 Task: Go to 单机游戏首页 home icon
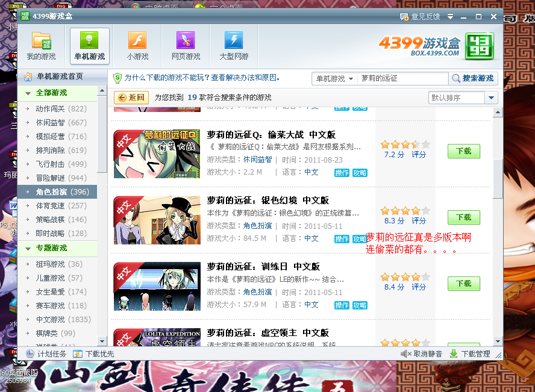click(x=28, y=76)
